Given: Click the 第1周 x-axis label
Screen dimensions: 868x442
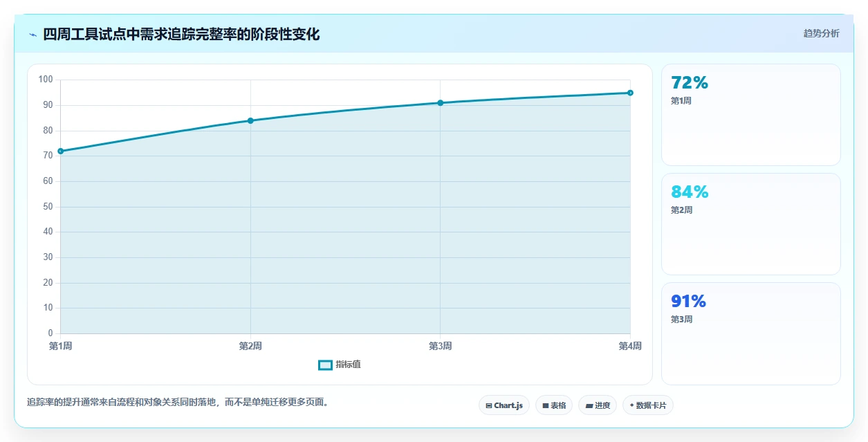Looking at the screenshot, I should (x=61, y=346).
